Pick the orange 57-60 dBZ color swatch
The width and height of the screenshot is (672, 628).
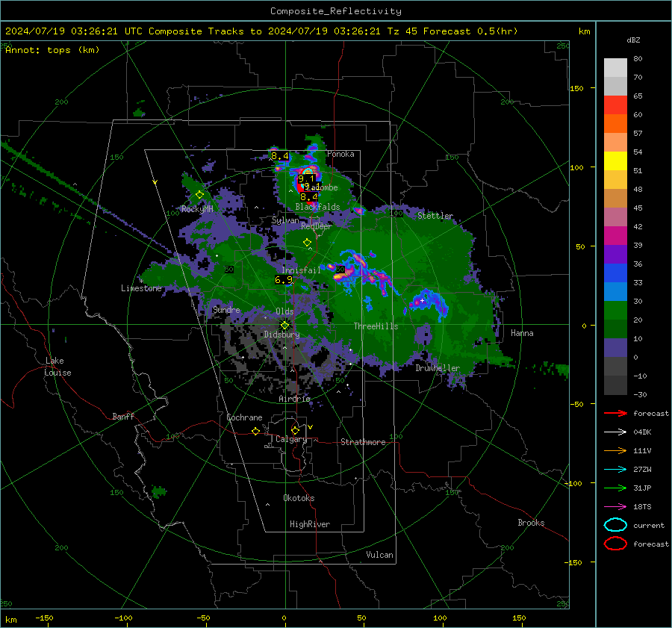click(615, 124)
